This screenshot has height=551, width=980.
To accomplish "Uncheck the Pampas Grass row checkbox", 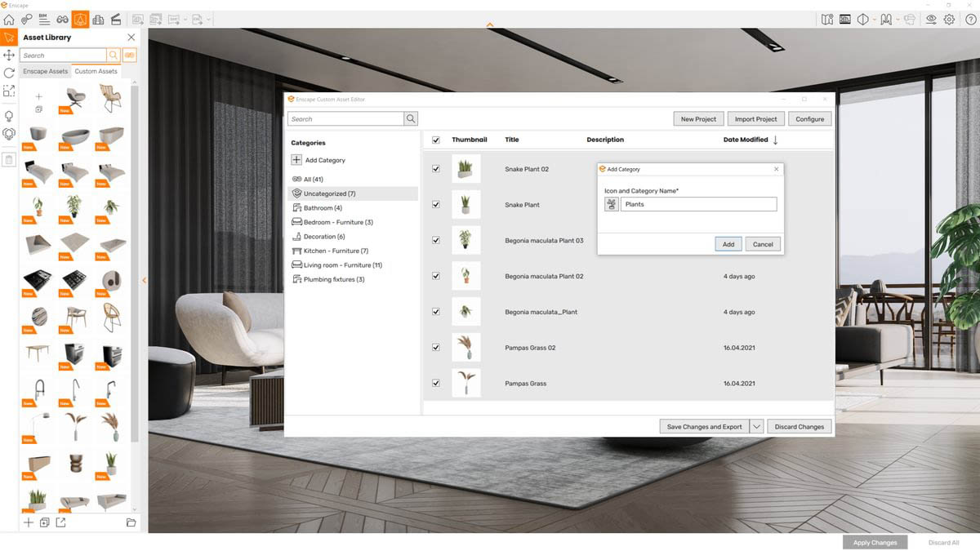I will pyautogui.click(x=435, y=383).
